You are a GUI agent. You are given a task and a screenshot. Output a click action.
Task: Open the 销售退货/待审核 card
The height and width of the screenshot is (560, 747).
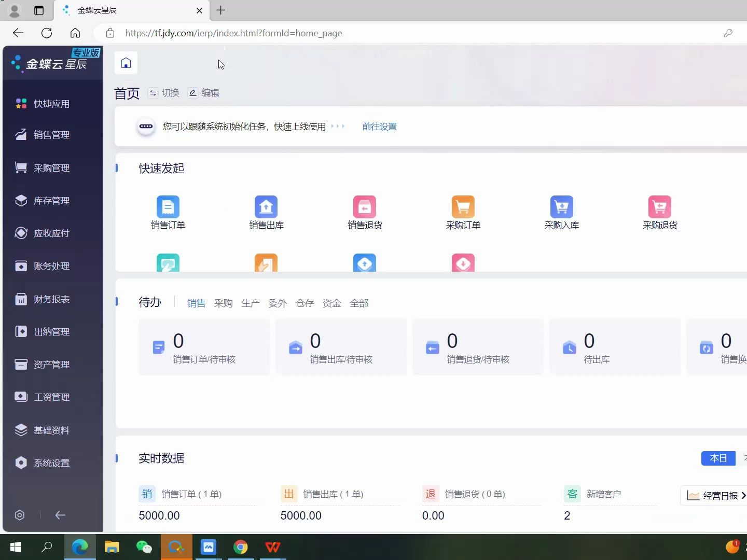(x=478, y=347)
